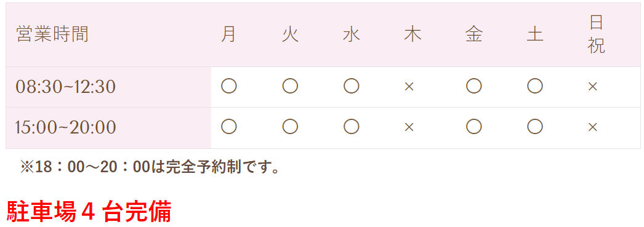Select the 金 column header
644x227 pixels.
(473, 35)
